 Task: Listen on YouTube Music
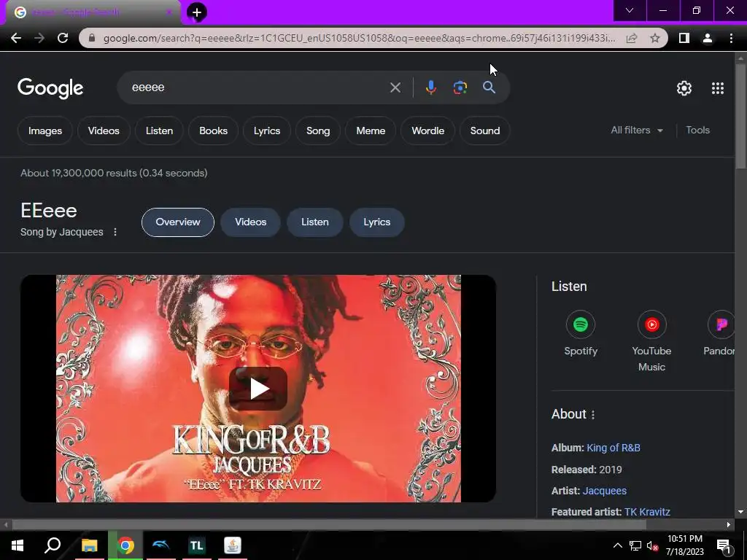tap(651, 341)
